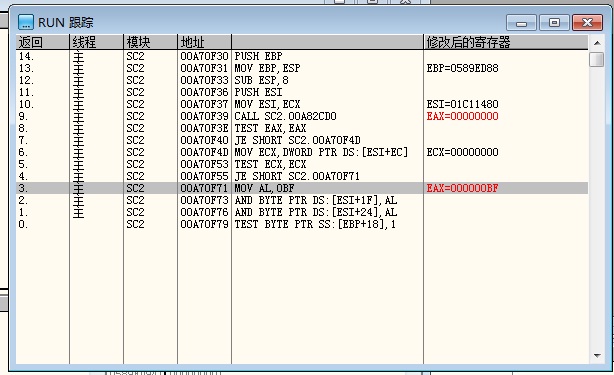Click back-step number 3.
The width and height of the screenshot is (614, 375).
click(x=23, y=188)
